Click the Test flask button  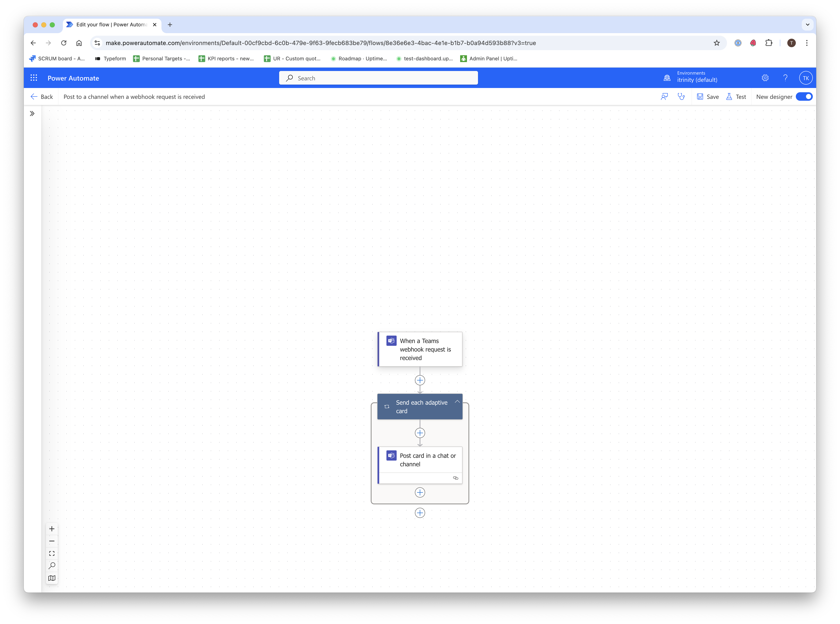736,97
